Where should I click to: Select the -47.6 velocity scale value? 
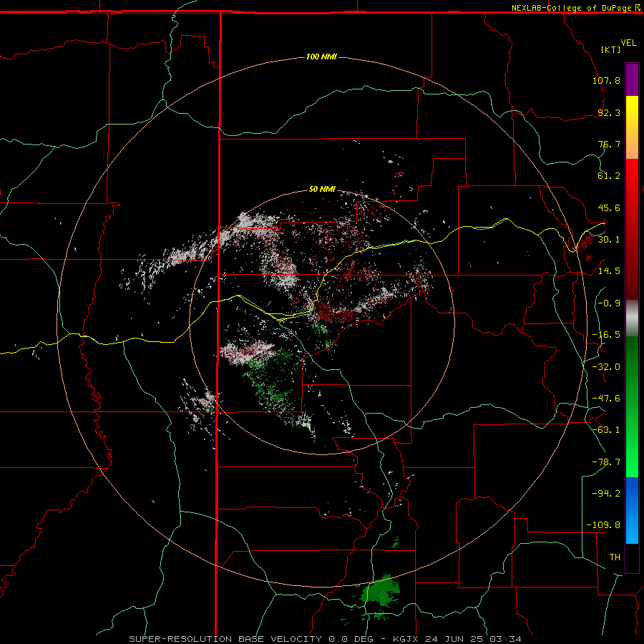(606, 399)
